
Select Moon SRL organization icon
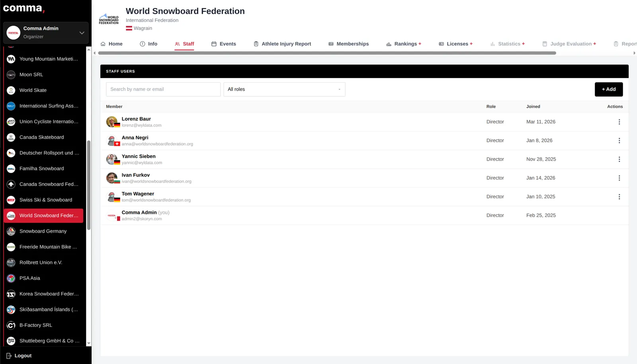pyautogui.click(x=11, y=74)
